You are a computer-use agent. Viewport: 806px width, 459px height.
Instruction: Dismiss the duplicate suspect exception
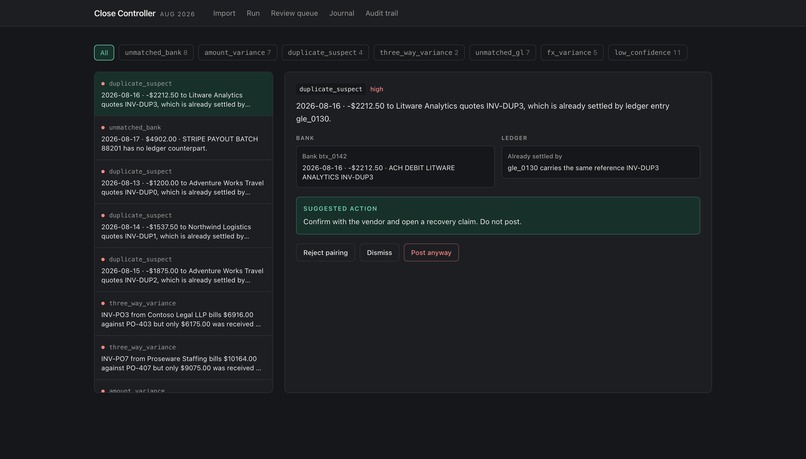(x=379, y=252)
